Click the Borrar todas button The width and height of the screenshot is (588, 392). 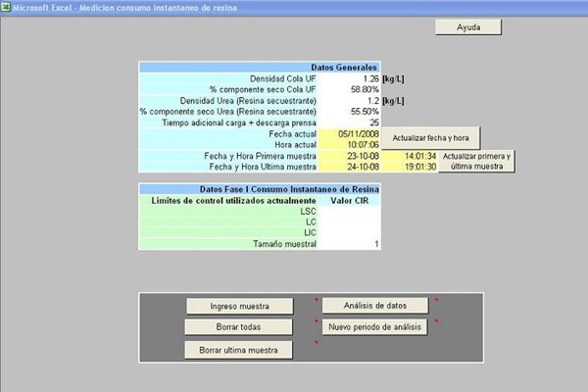(238, 326)
